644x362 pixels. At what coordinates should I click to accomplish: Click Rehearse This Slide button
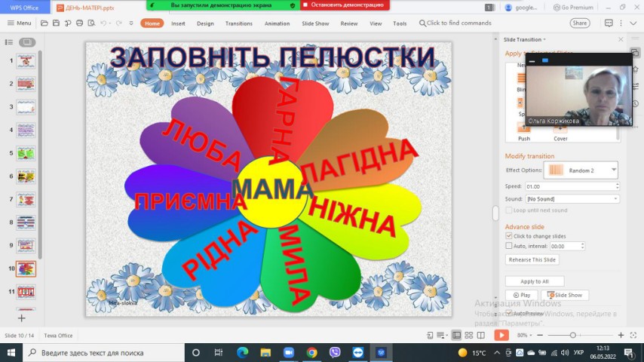(x=532, y=259)
